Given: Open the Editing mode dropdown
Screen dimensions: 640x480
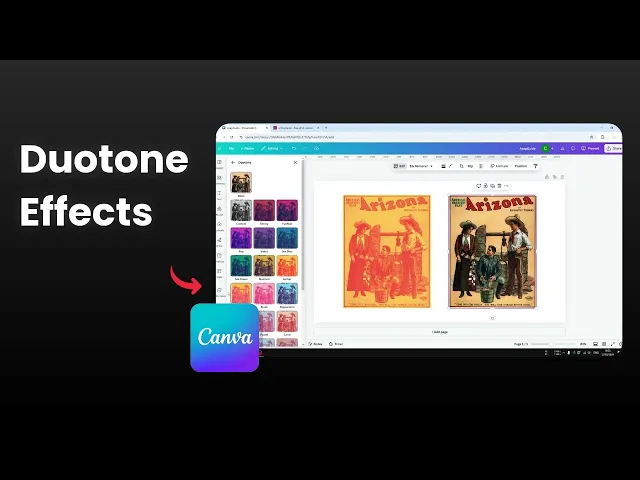Looking at the screenshot, I should [x=272, y=149].
